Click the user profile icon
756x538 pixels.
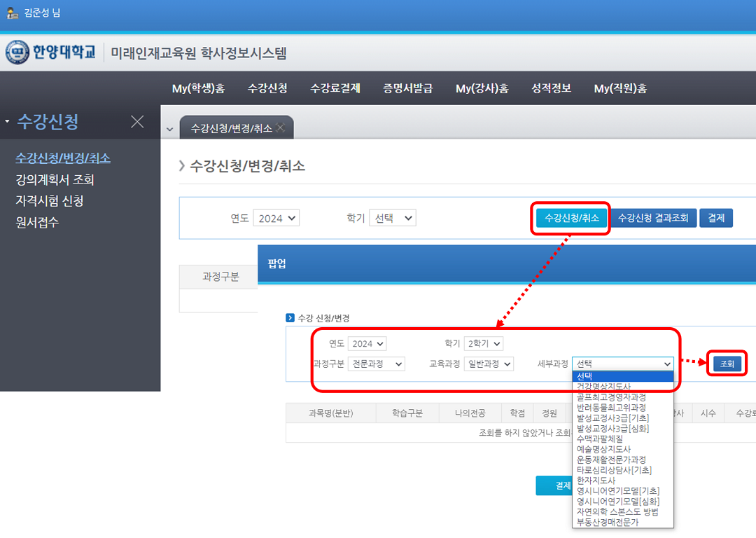[x=13, y=13]
